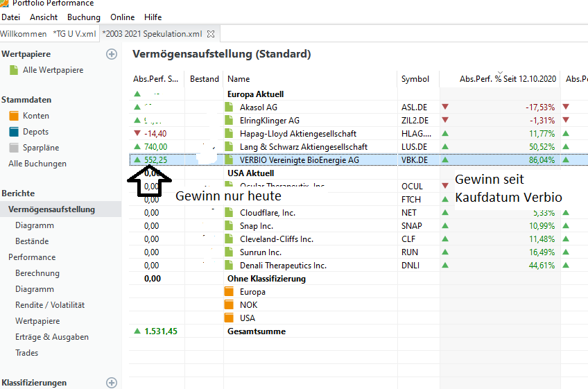Switch to the Willkommen tab

(x=24, y=34)
